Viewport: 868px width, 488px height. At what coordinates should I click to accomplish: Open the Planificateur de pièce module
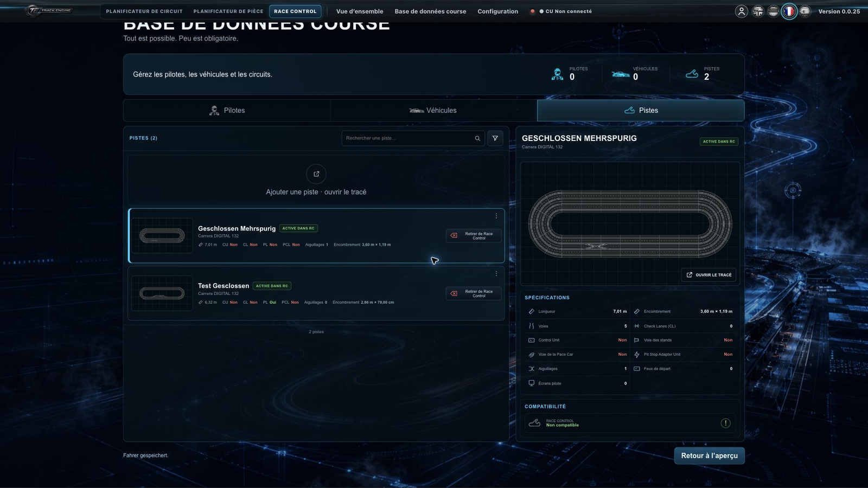click(x=228, y=11)
